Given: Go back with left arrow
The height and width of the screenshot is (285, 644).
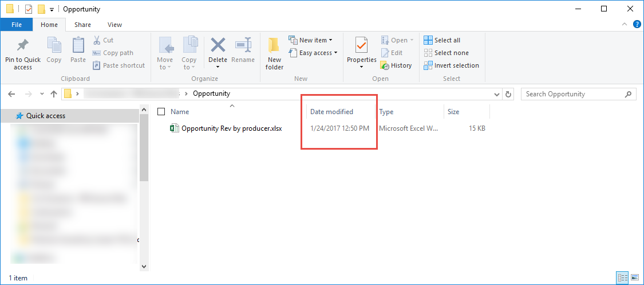Looking at the screenshot, I should [12, 94].
